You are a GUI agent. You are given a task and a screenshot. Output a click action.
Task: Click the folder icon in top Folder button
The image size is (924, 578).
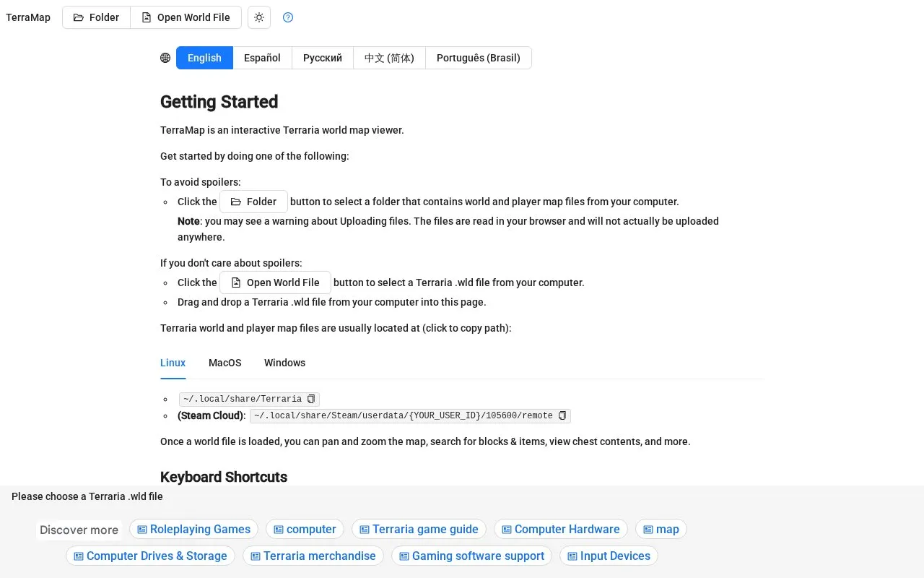tap(79, 17)
